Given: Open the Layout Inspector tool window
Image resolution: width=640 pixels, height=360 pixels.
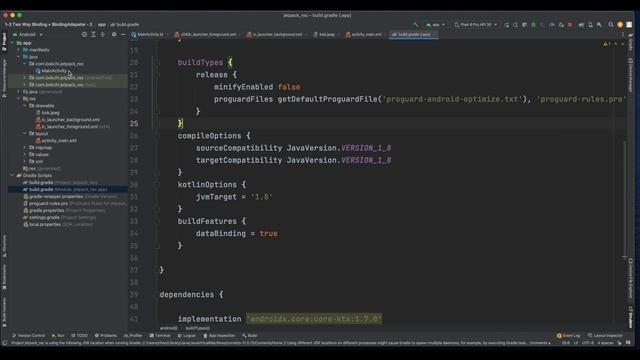Looking at the screenshot, I should 605,336.
